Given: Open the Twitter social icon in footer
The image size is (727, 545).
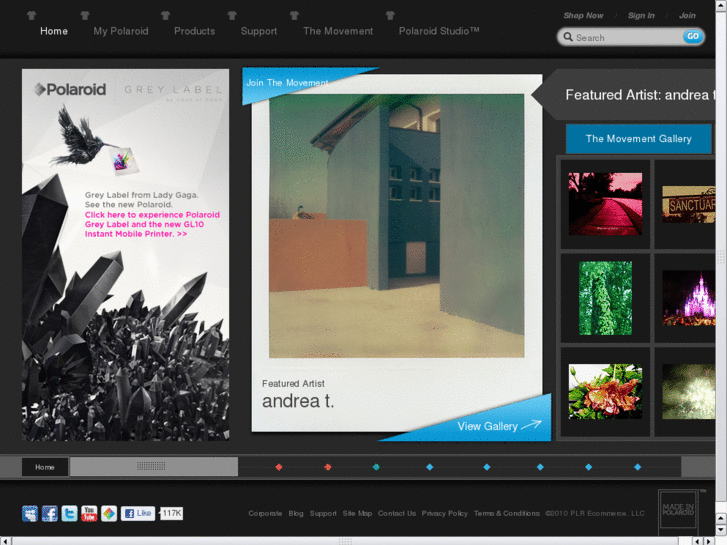Looking at the screenshot, I should [69, 513].
